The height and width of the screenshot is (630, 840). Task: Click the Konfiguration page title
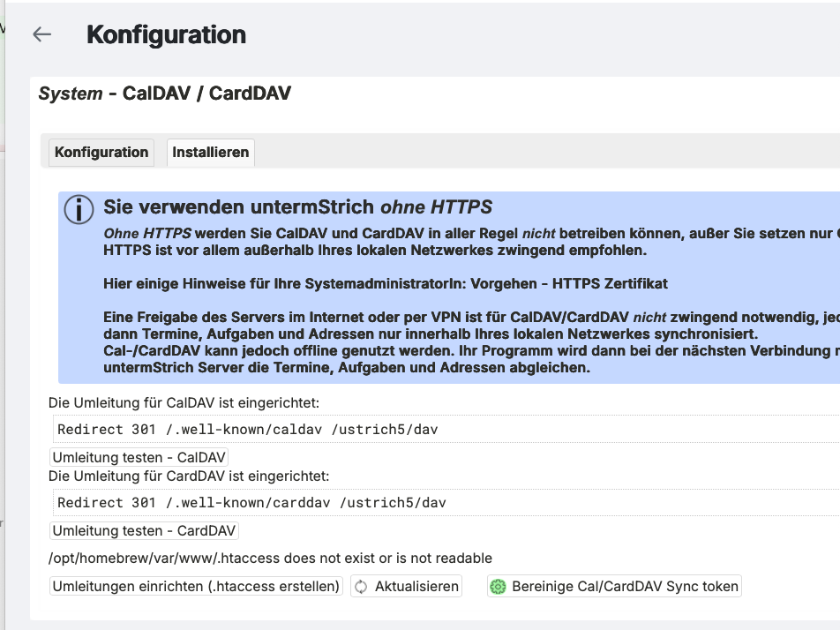(166, 34)
